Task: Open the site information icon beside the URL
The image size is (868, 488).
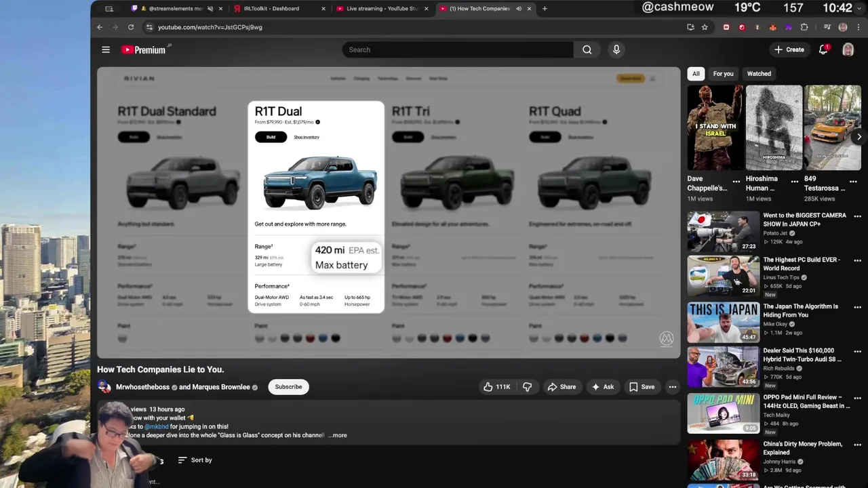Action: pos(149,27)
